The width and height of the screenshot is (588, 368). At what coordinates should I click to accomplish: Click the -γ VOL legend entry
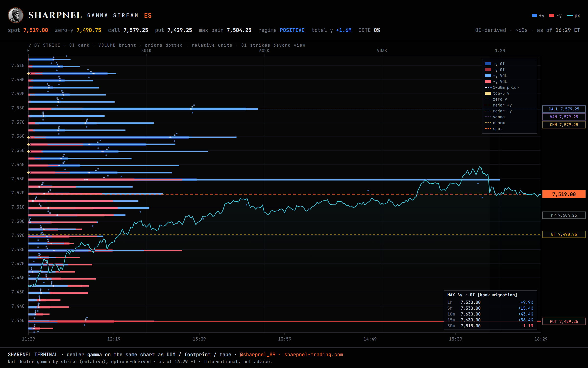click(x=496, y=81)
